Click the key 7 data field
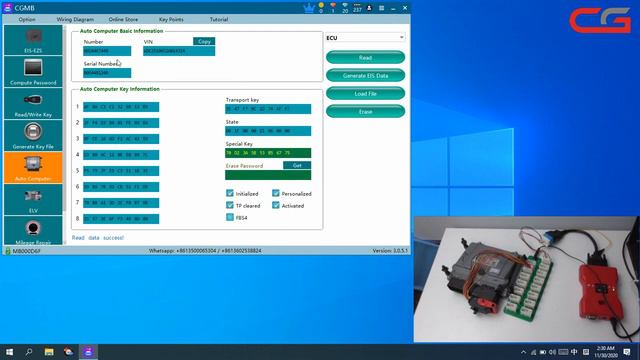The width and height of the screenshot is (640, 360). 121,203
